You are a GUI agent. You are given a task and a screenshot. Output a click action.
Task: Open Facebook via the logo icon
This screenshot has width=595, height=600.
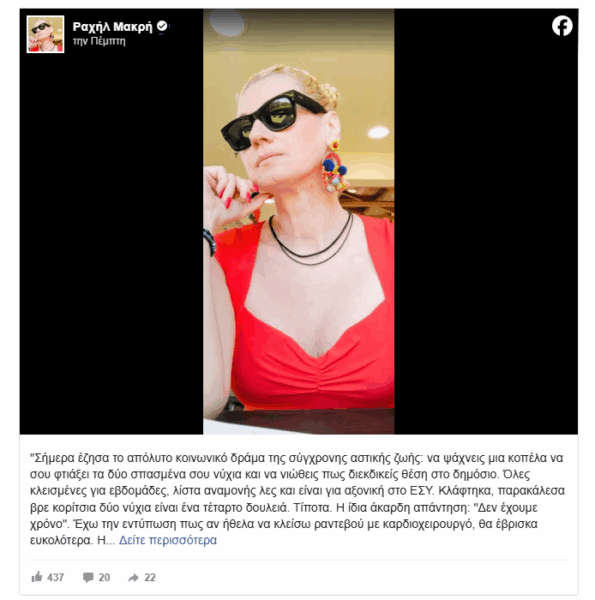(x=562, y=26)
